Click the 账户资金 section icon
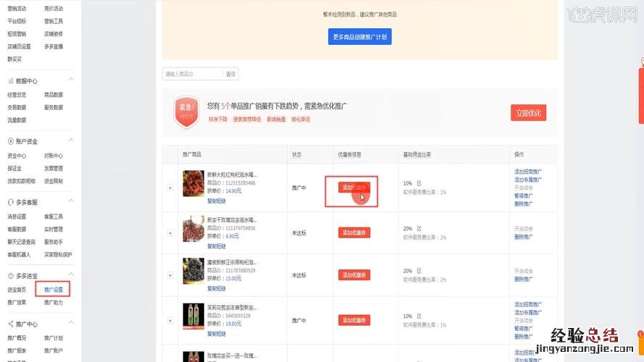This screenshot has height=362, width=644. coord(11,141)
